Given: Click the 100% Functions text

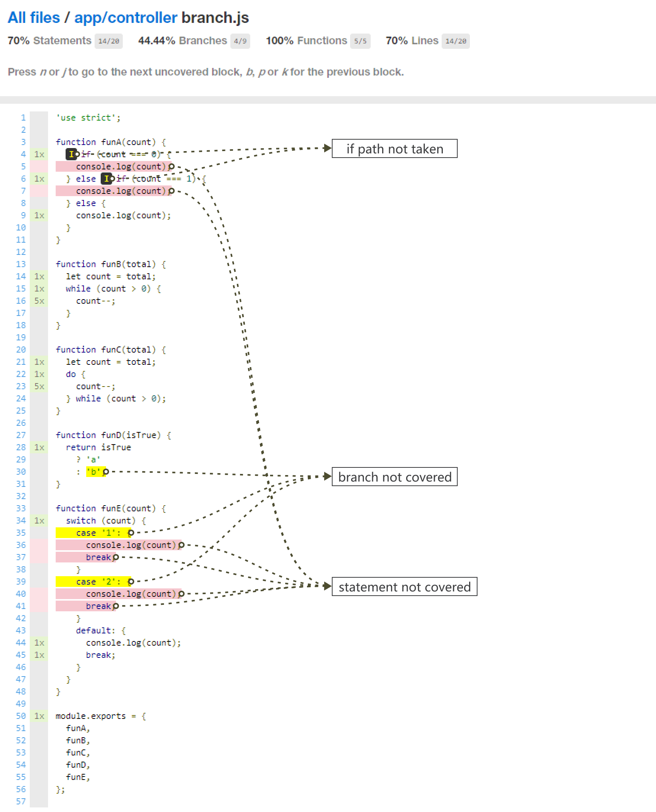Looking at the screenshot, I should click(x=306, y=41).
